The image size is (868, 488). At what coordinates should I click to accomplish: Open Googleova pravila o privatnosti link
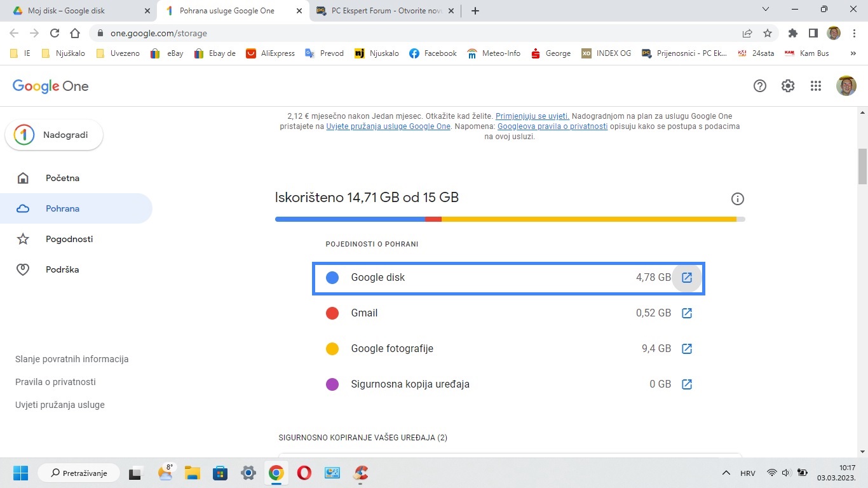point(553,126)
